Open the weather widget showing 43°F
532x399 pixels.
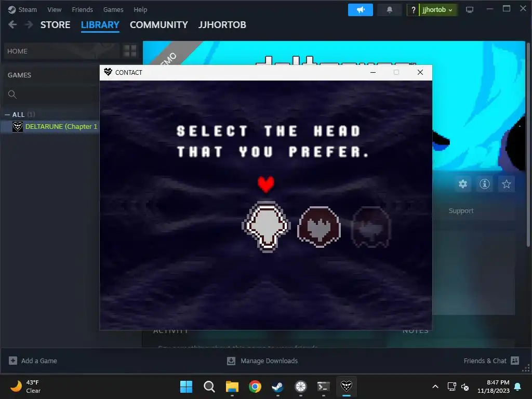pos(26,387)
